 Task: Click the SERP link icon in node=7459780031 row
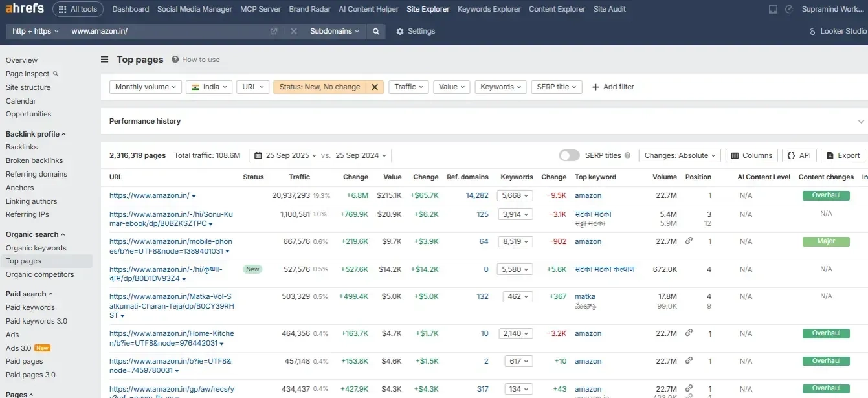[x=689, y=360]
